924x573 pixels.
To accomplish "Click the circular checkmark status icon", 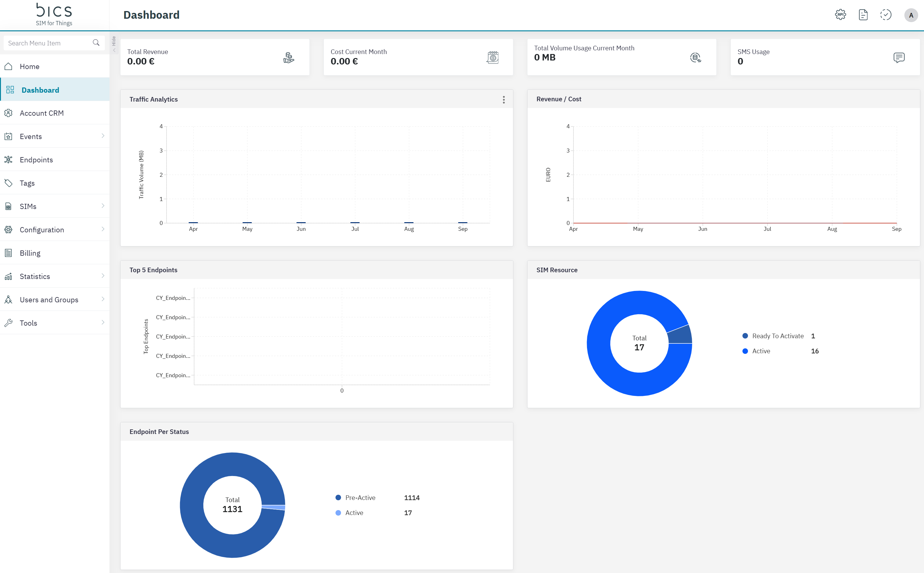I will (886, 15).
